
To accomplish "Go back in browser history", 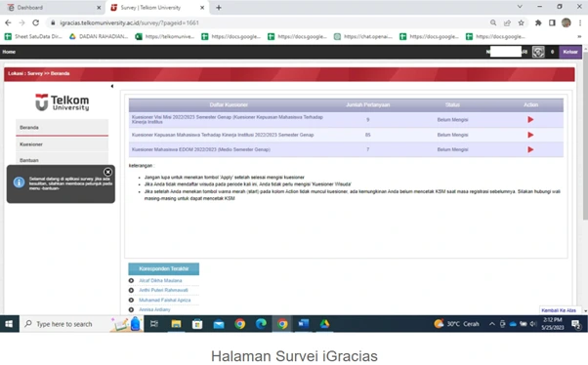I will [x=8, y=22].
